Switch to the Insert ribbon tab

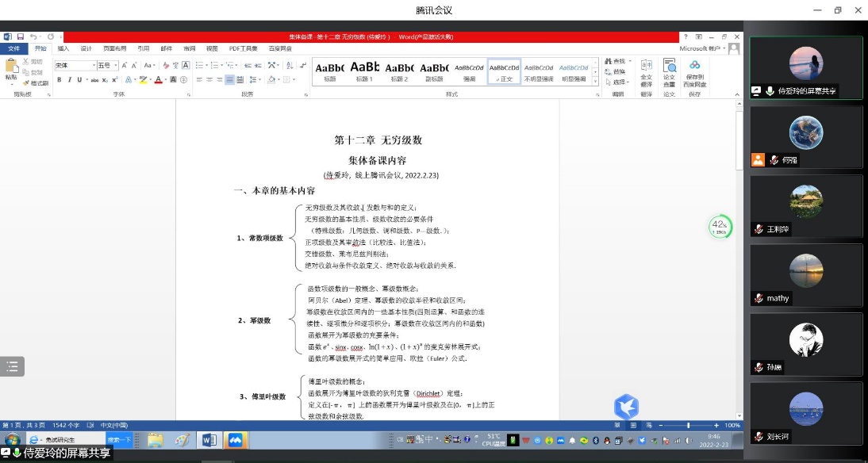point(63,48)
